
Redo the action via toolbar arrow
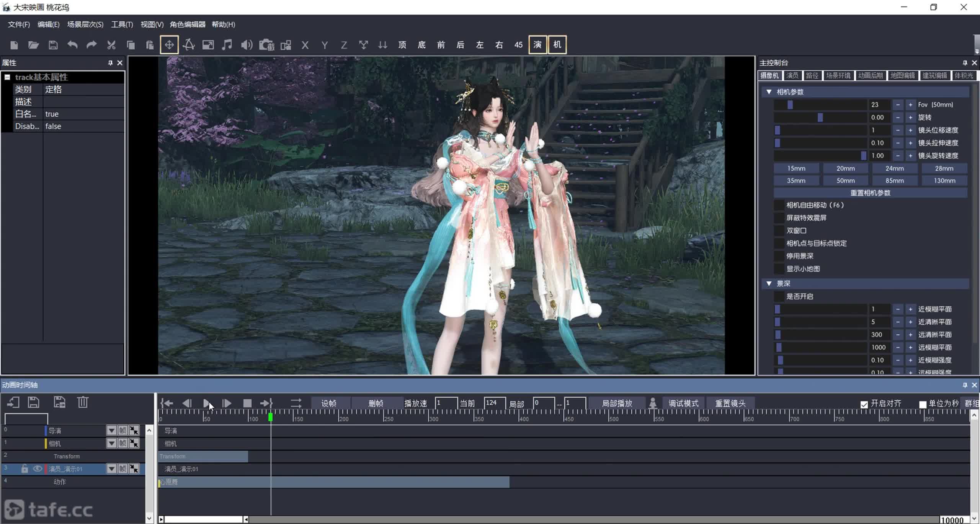coord(91,45)
